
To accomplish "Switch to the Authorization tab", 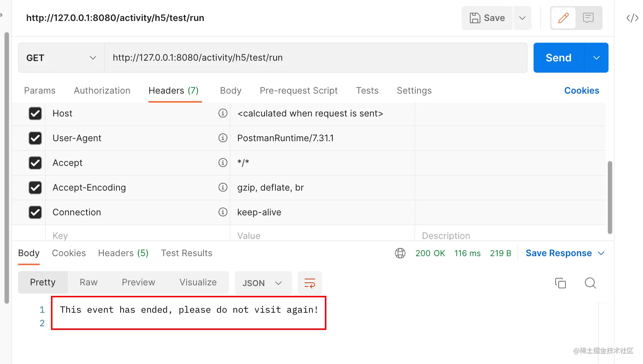I will (x=102, y=91).
